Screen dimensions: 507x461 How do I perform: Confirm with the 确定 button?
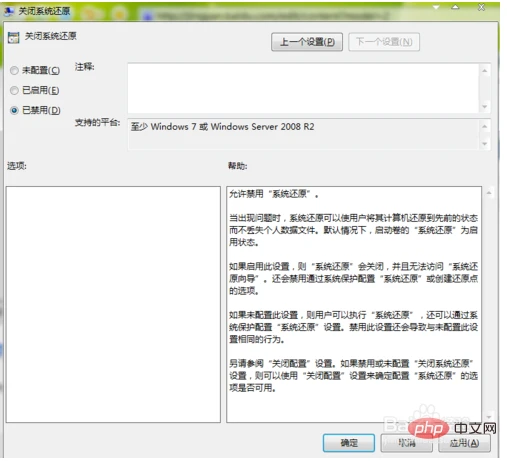(x=349, y=443)
